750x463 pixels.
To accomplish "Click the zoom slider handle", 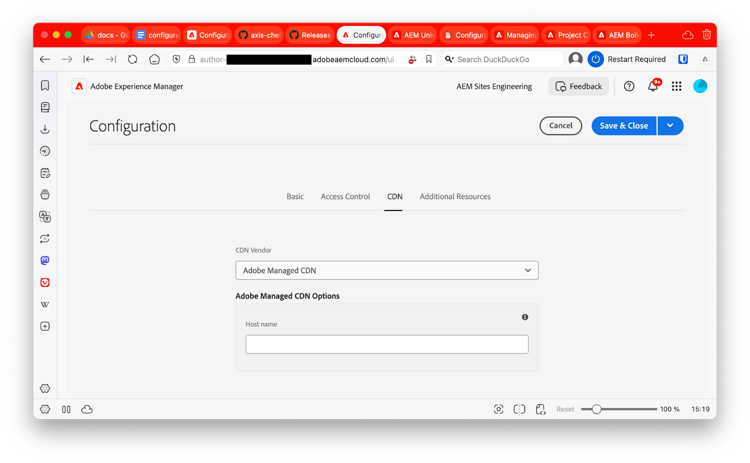I will [596, 409].
